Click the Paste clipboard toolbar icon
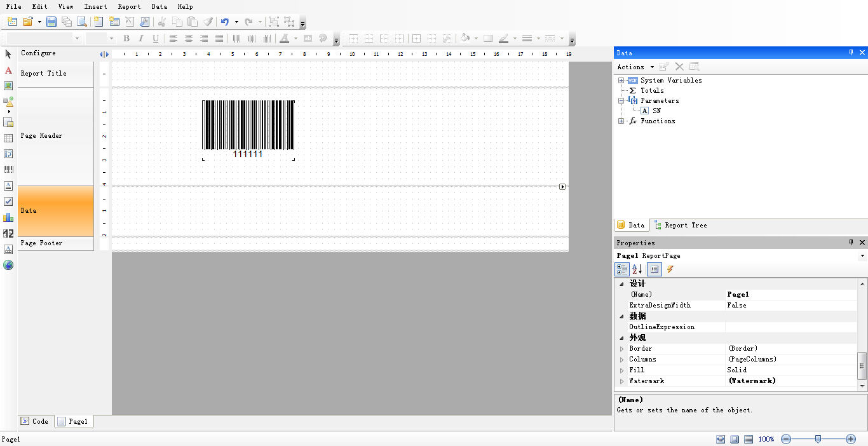The width and height of the screenshot is (868, 446). click(x=192, y=22)
